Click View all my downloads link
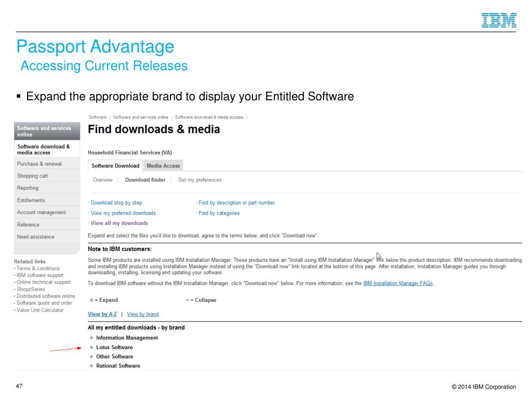 [x=119, y=223]
